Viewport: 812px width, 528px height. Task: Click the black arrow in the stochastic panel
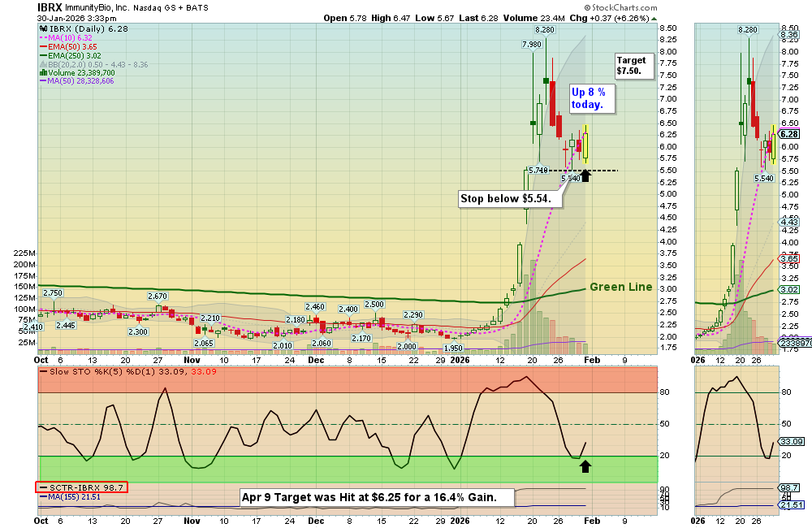pos(585,465)
